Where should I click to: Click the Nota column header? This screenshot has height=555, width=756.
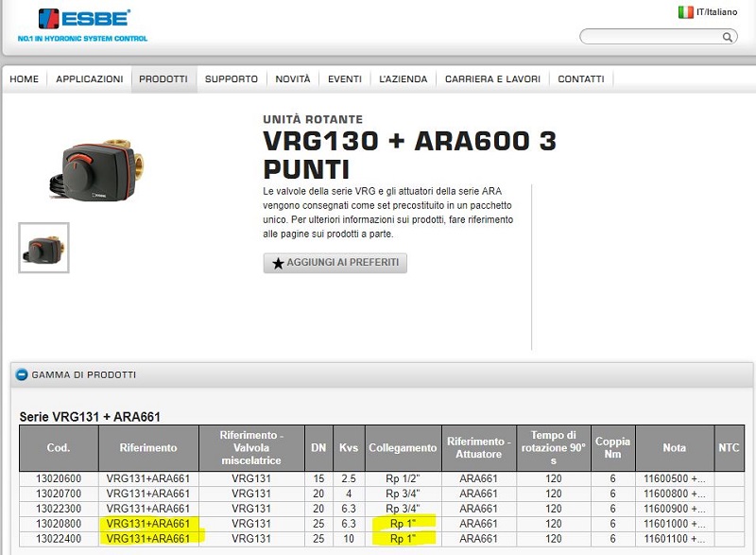click(x=675, y=448)
